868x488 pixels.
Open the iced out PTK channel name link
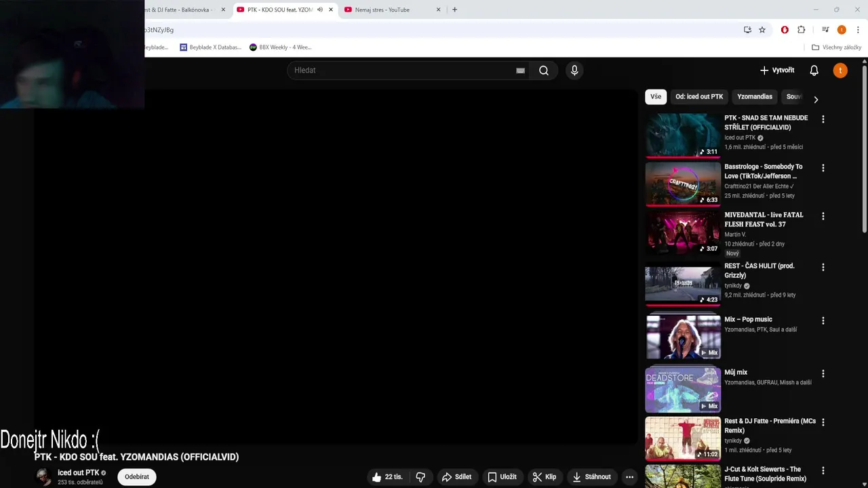coord(79,473)
